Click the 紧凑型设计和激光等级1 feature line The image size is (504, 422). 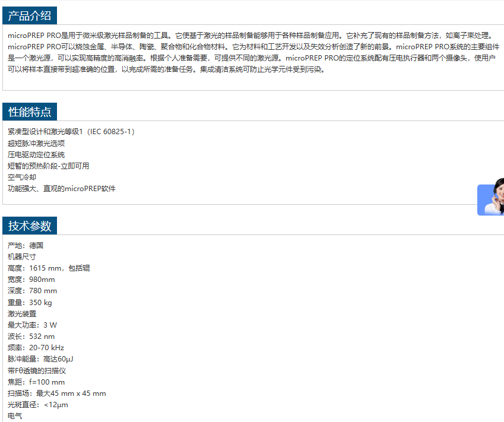coord(71,132)
